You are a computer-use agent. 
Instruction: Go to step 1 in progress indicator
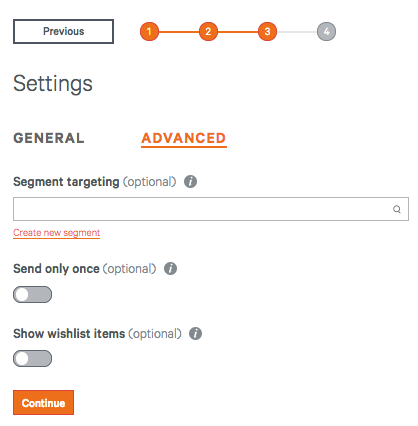tap(149, 31)
